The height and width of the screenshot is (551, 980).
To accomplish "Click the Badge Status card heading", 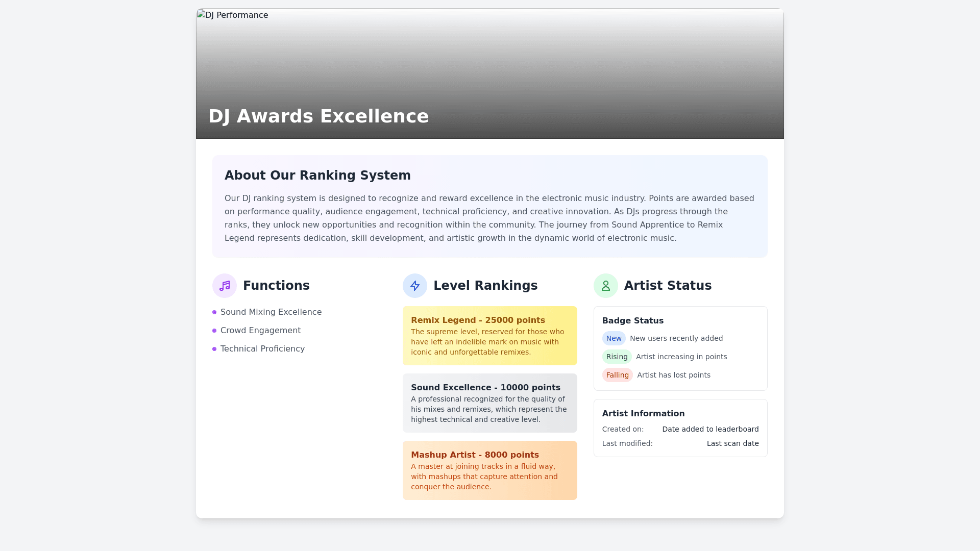I will point(632,321).
